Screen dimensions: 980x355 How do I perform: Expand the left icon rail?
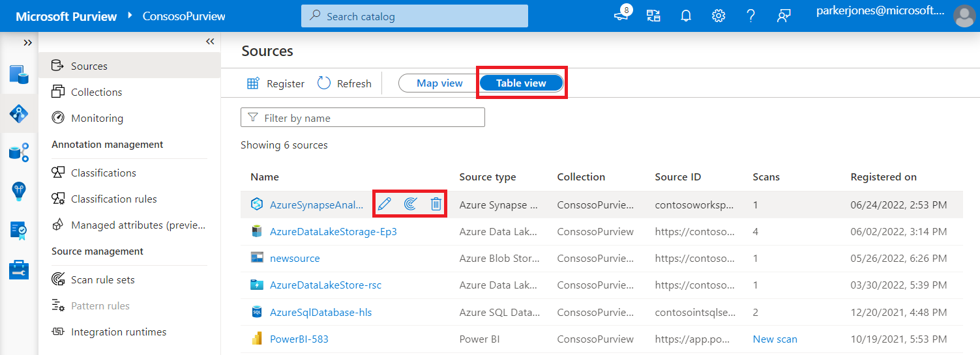pos(27,42)
